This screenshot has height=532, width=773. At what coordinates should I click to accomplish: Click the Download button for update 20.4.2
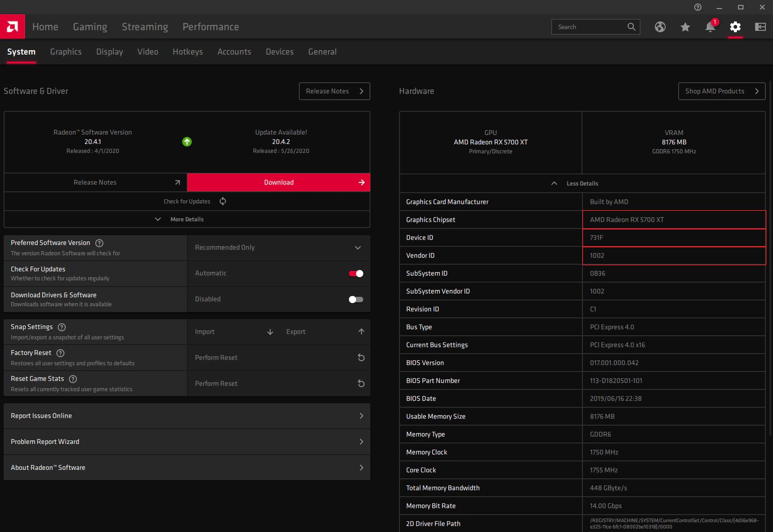click(278, 182)
